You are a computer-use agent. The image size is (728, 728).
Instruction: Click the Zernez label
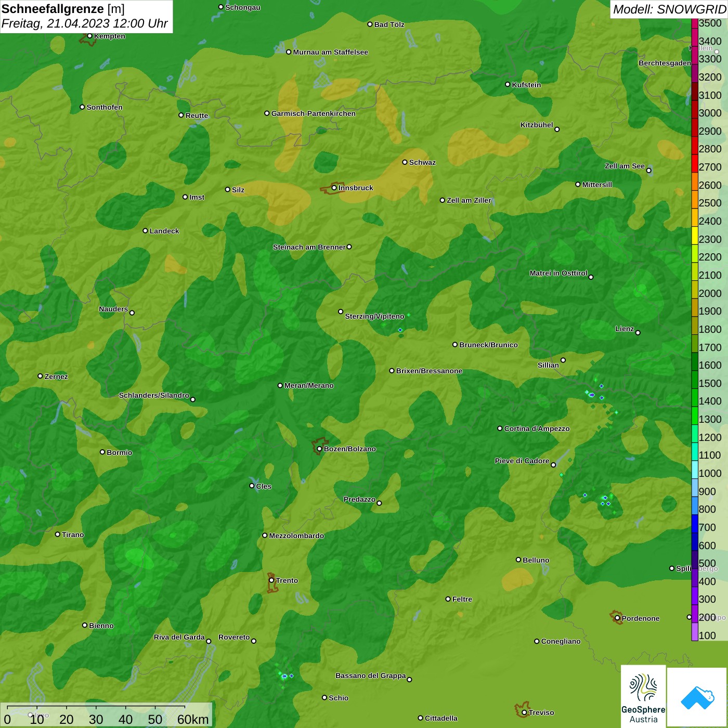pos(56,376)
